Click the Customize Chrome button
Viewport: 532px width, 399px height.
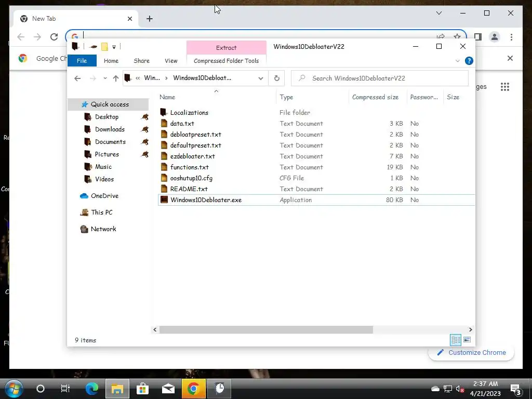coord(471,353)
